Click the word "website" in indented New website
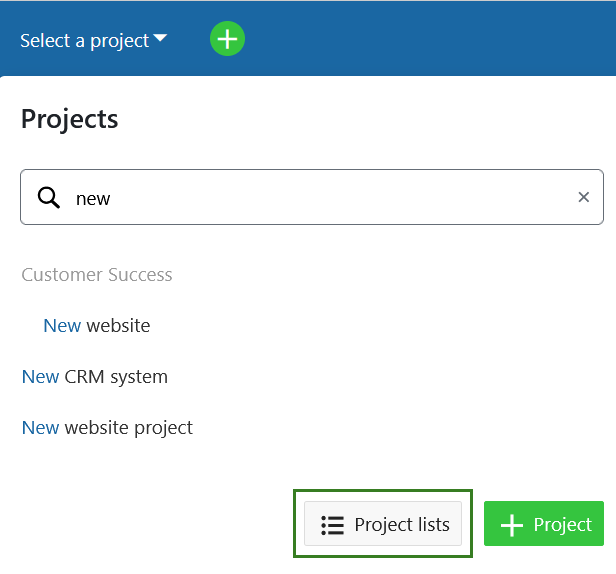The height and width of the screenshot is (574, 616). [118, 325]
